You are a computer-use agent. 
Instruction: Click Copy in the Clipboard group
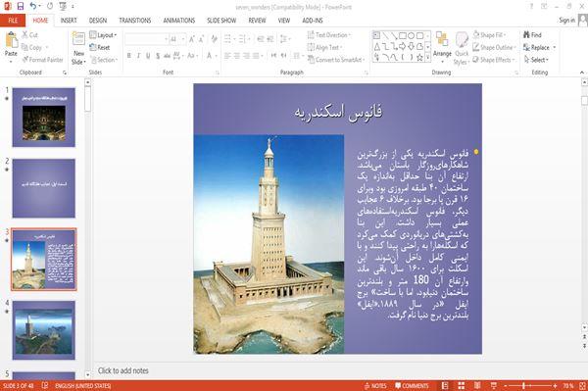[31, 48]
